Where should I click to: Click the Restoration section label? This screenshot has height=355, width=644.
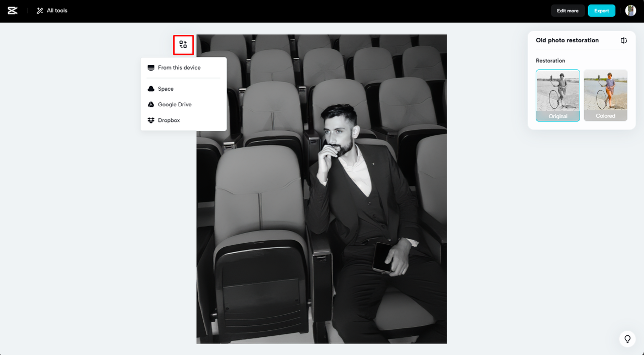550,60
